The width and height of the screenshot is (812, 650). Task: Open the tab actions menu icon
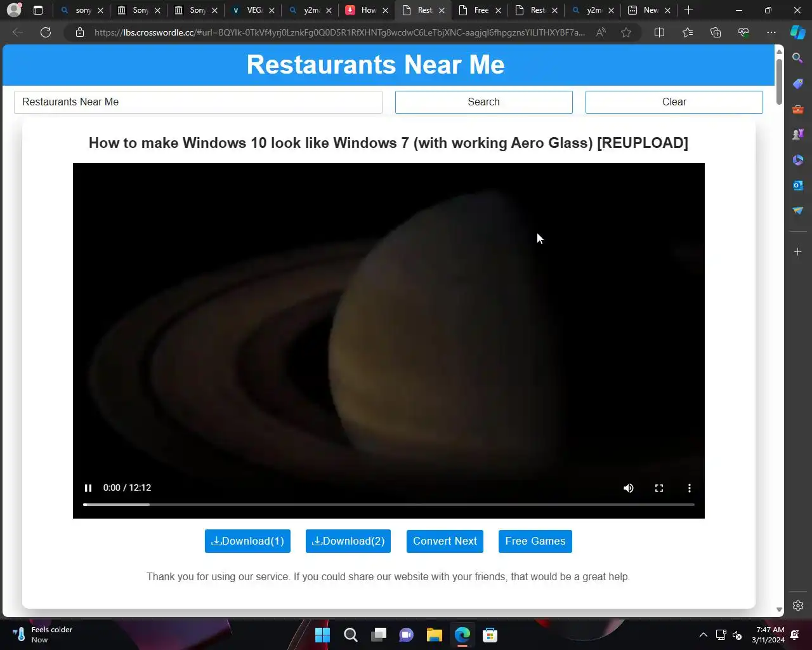[38, 10]
